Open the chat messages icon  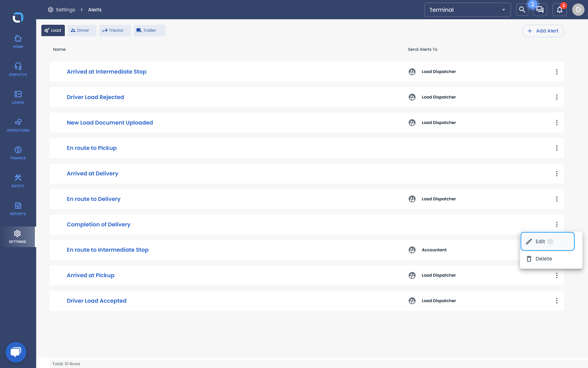click(x=540, y=10)
